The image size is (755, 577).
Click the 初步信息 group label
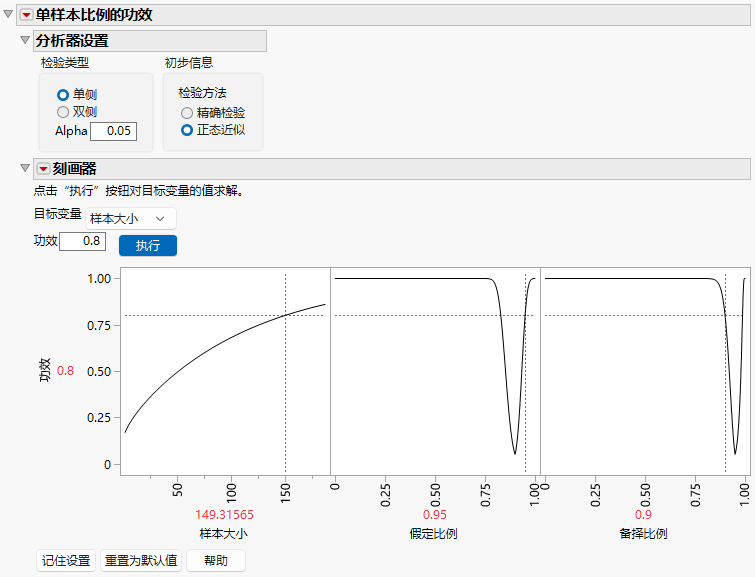[189, 63]
